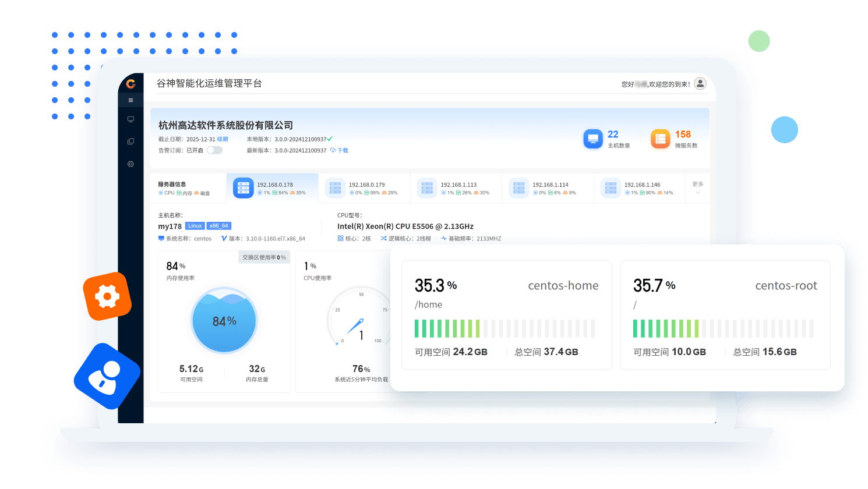Open the settings gear in dark sidebar
868x489 pixels.
[130, 164]
